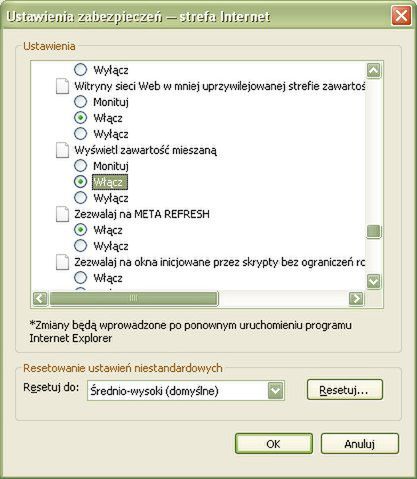Click the page icon beside Zezwalaj na META REFRESH
This screenshot has height=479, width=417.
pyautogui.click(x=62, y=214)
